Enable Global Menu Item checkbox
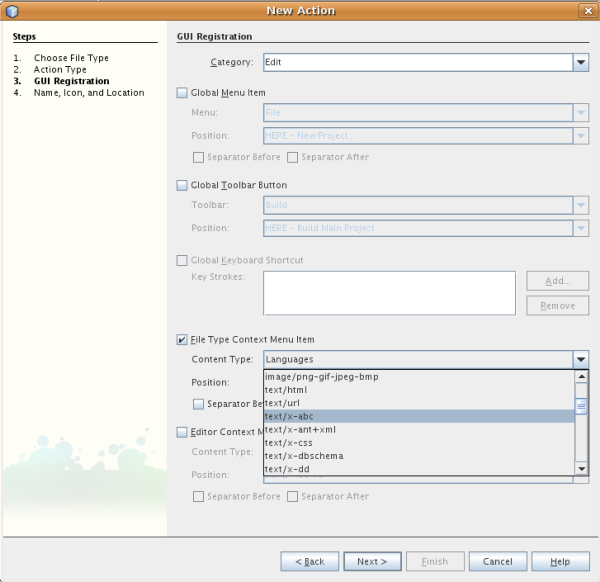 click(182, 93)
